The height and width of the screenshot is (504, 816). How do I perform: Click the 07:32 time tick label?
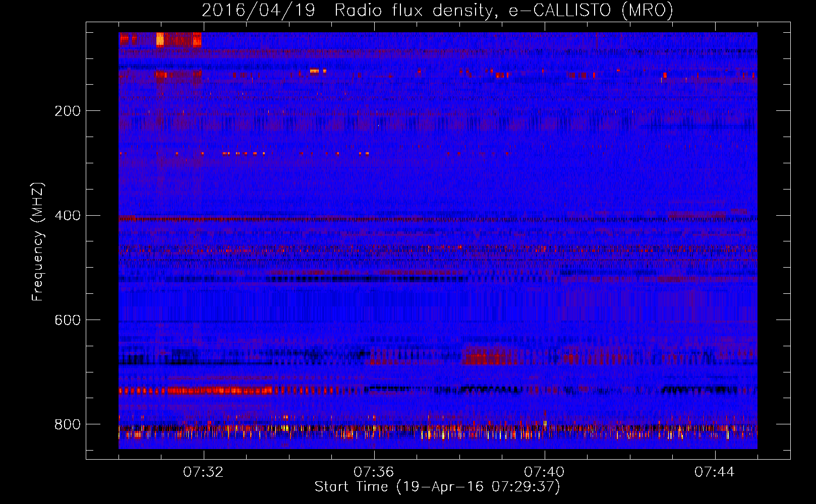click(203, 472)
